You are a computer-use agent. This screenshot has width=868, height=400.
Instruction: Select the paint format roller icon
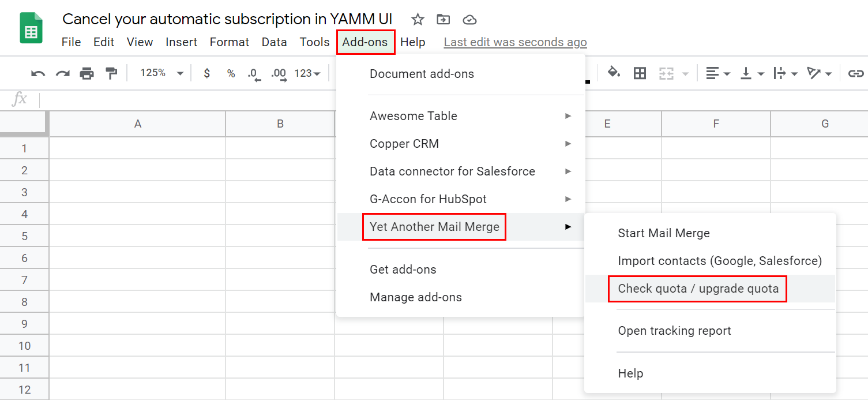(111, 73)
